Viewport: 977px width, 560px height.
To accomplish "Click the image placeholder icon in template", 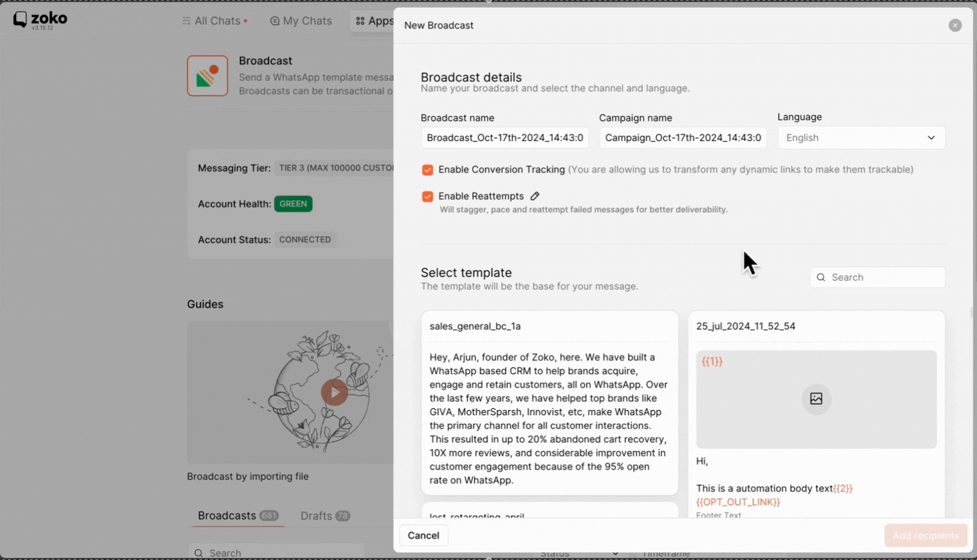I will pyautogui.click(x=816, y=399).
